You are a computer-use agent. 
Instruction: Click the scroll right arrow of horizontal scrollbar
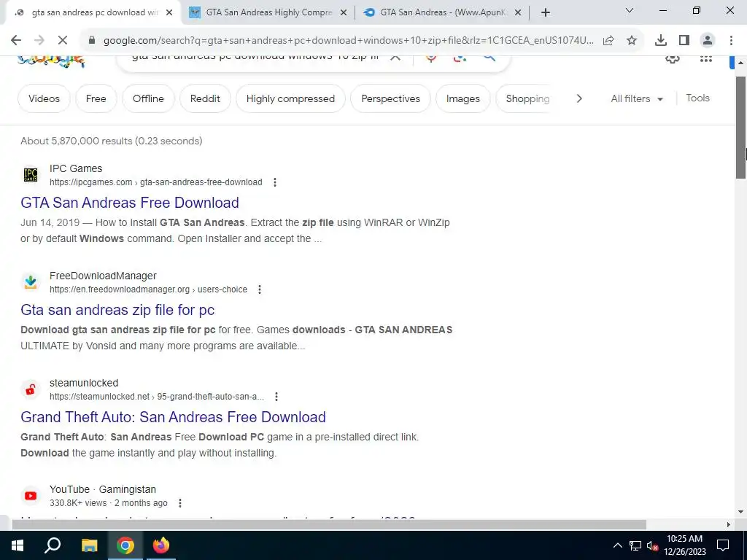tap(729, 524)
